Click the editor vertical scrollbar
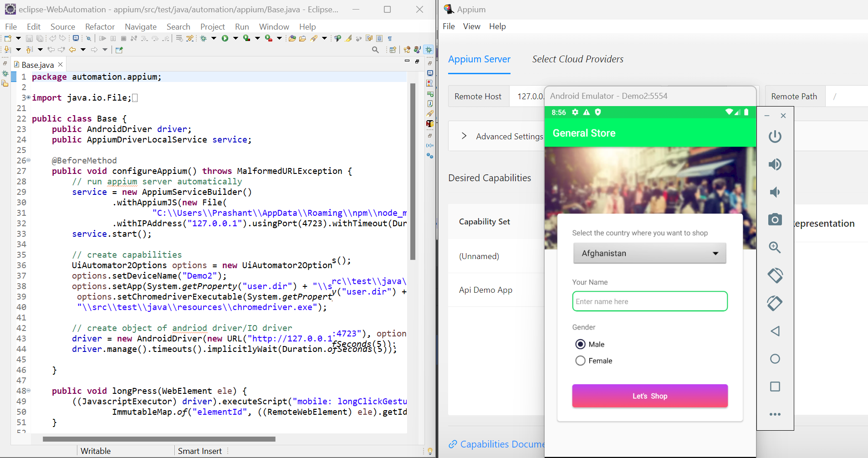Screen dimensions: 868x458 pyautogui.click(x=413, y=171)
